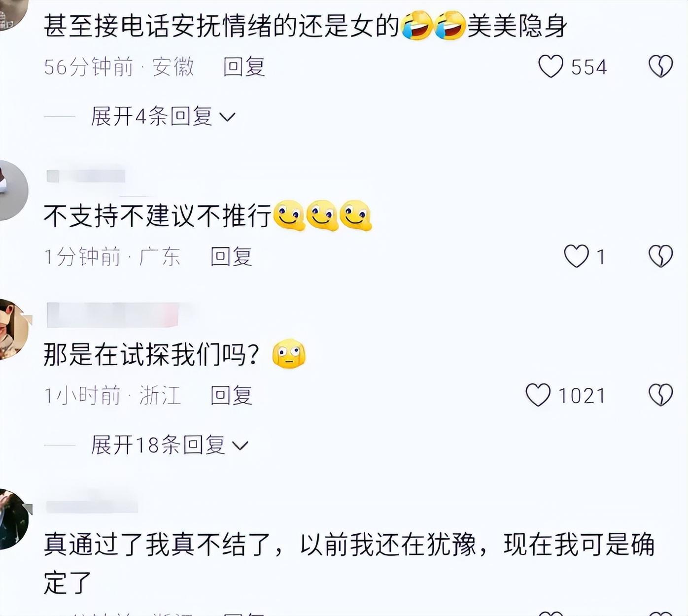The width and height of the screenshot is (688, 616).
Task: Open blurred username above 不支持不建议不推行
Action: [x=86, y=176]
